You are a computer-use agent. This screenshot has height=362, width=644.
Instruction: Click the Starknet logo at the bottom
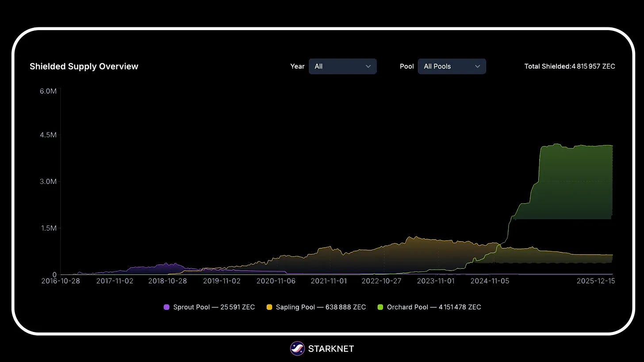click(x=322, y=348)
